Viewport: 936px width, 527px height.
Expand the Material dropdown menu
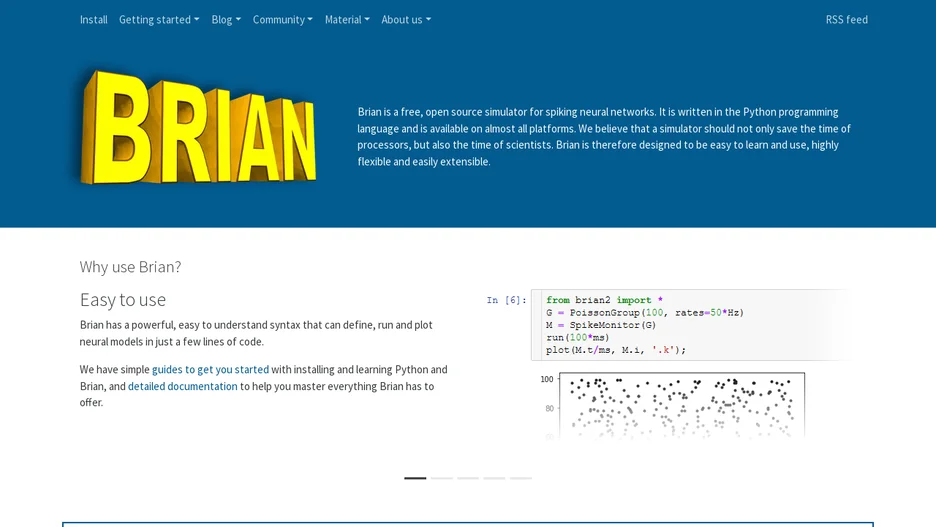tap(347, 20)
